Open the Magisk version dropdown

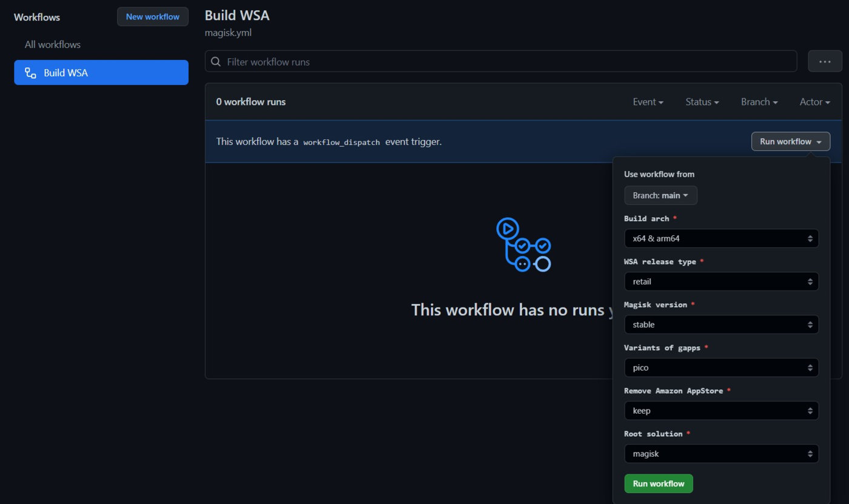pos(722,324)
